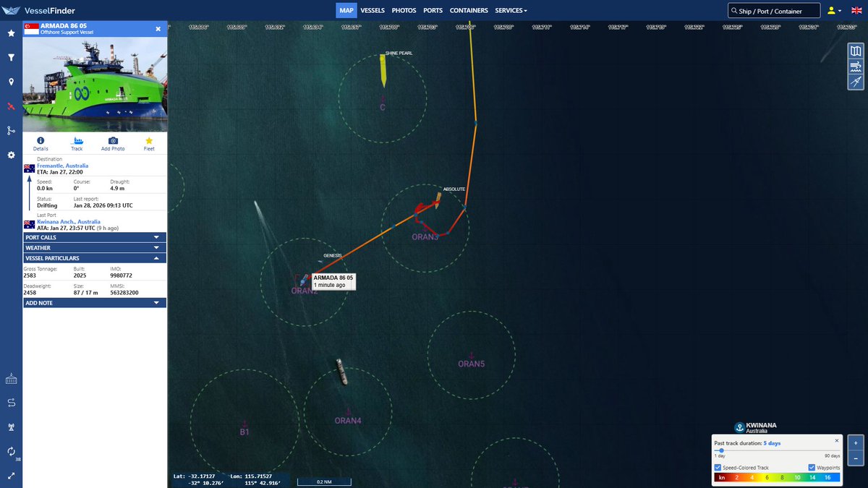868x488 pixels.
Task: Enter fullscreen map mode
Action: [11, 476]
